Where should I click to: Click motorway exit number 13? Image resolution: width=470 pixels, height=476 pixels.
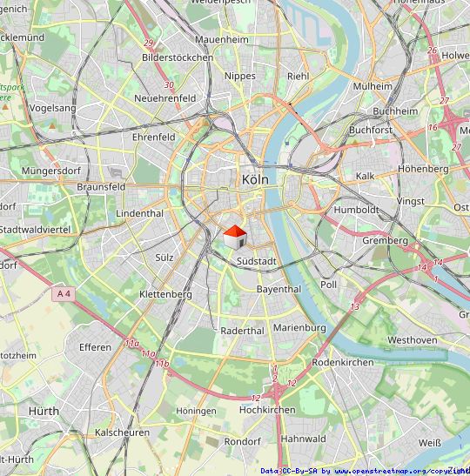click(354, 307)
